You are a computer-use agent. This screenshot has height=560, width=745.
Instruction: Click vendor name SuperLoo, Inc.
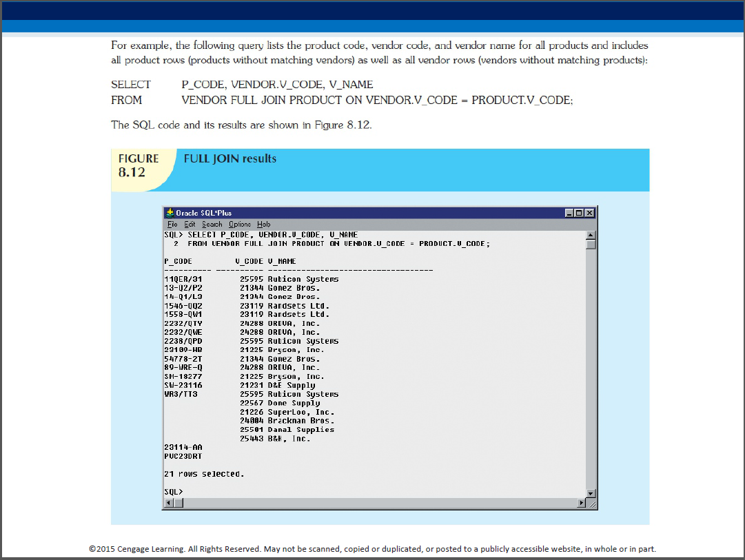(300, 413)
